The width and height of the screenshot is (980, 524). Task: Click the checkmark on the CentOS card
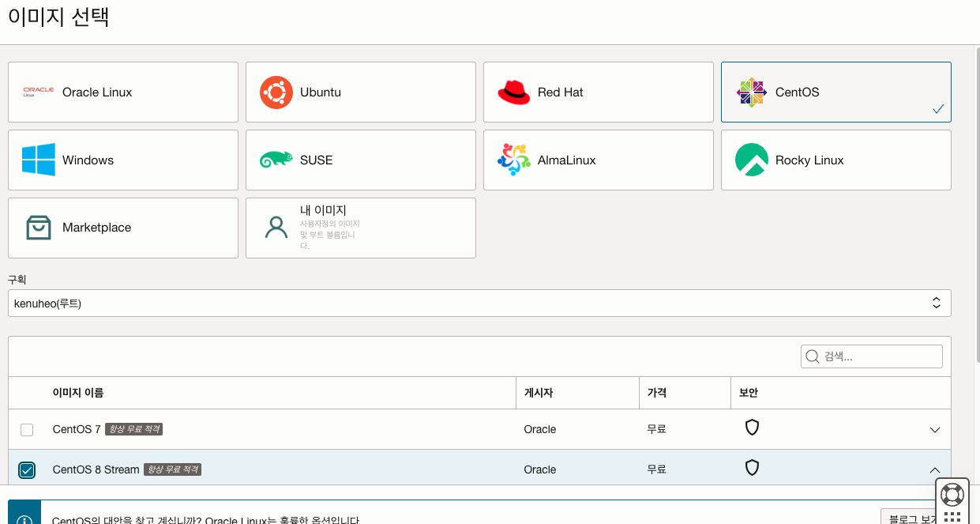pyautogui.click(x=938, y=110)
